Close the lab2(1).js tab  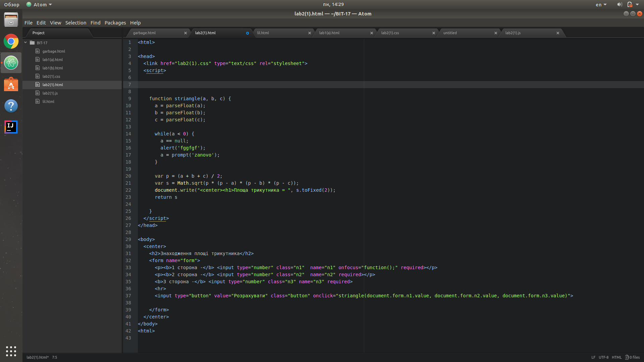tap(558, 33)
